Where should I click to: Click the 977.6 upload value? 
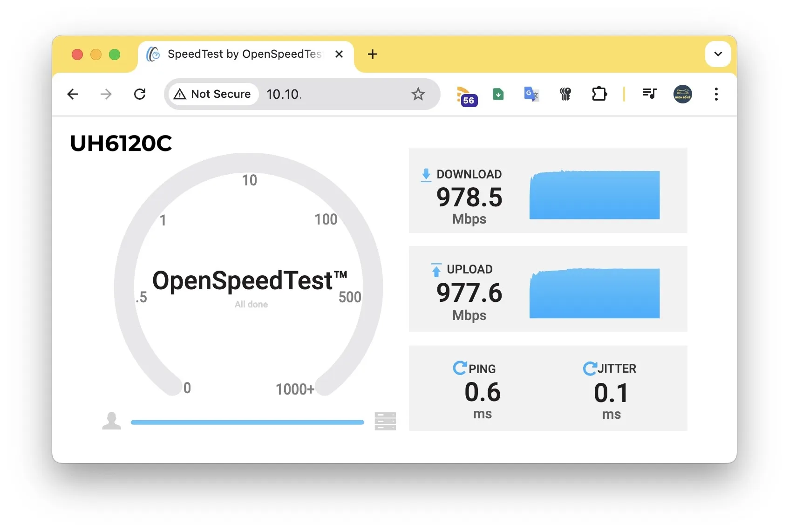pos(469,293)
